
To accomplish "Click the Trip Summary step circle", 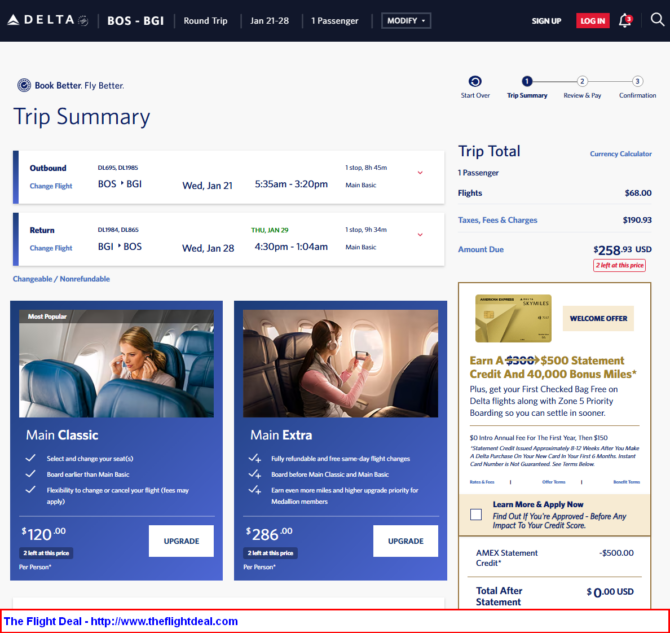I will point(527,82).
